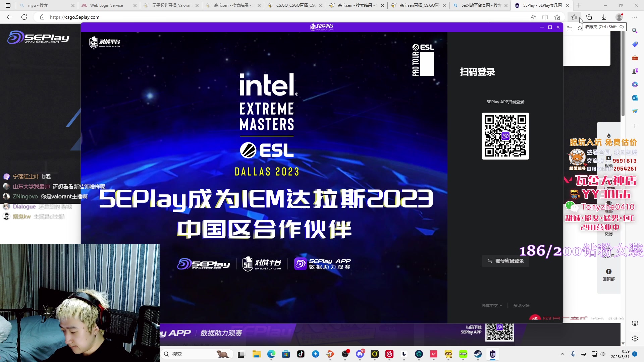
Task: Open Task View on the taskbar
Action: pos(241,354)
